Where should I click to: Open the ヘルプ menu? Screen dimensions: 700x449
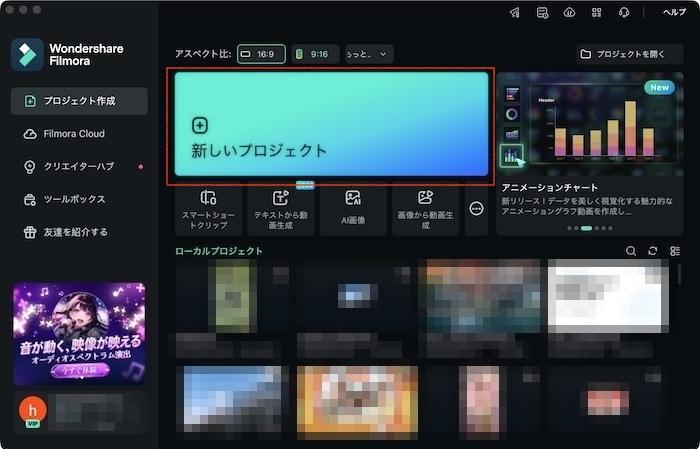click(x=674, y=12)
